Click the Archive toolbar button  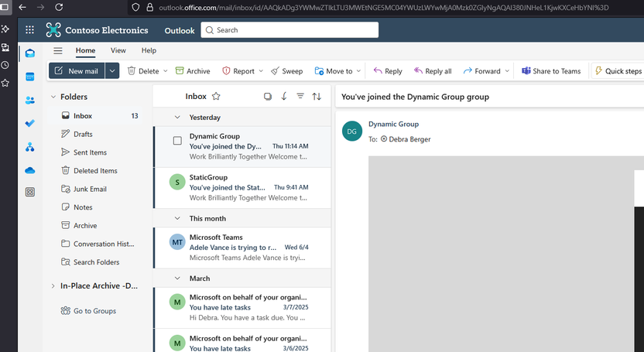[x=193, y=71]
